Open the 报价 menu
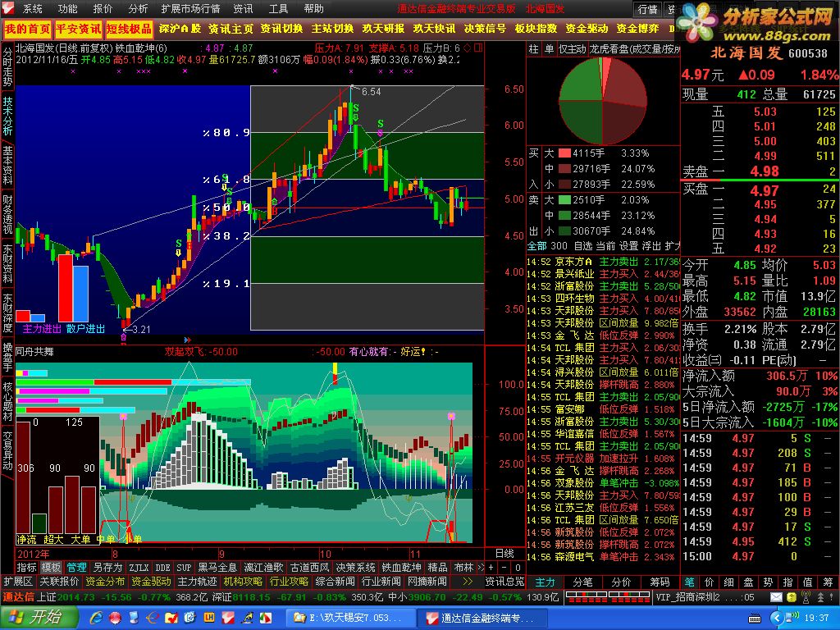The image size is (840, 630). (x=103, y=8)
